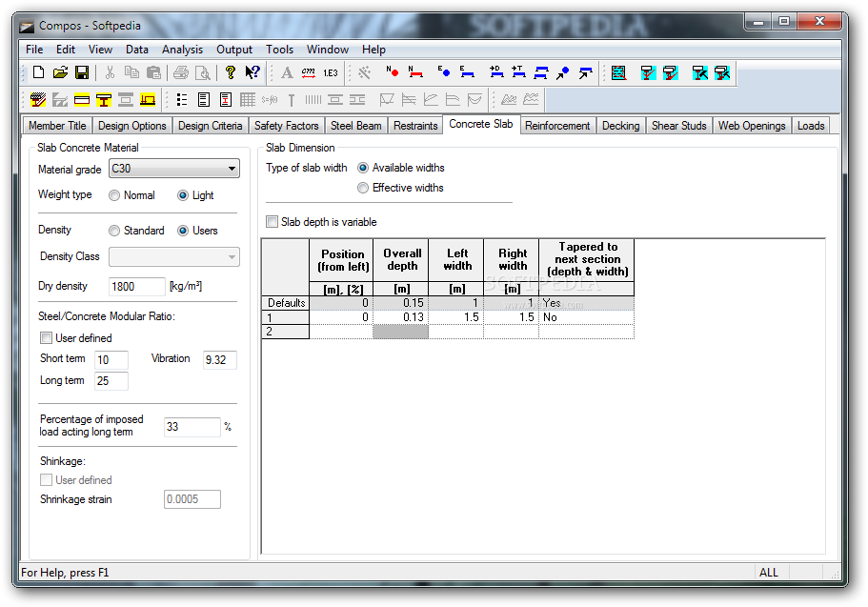Viewport: 868px width, 607px height.
Task: Click the Defaults row header
Action: [285, 303]
